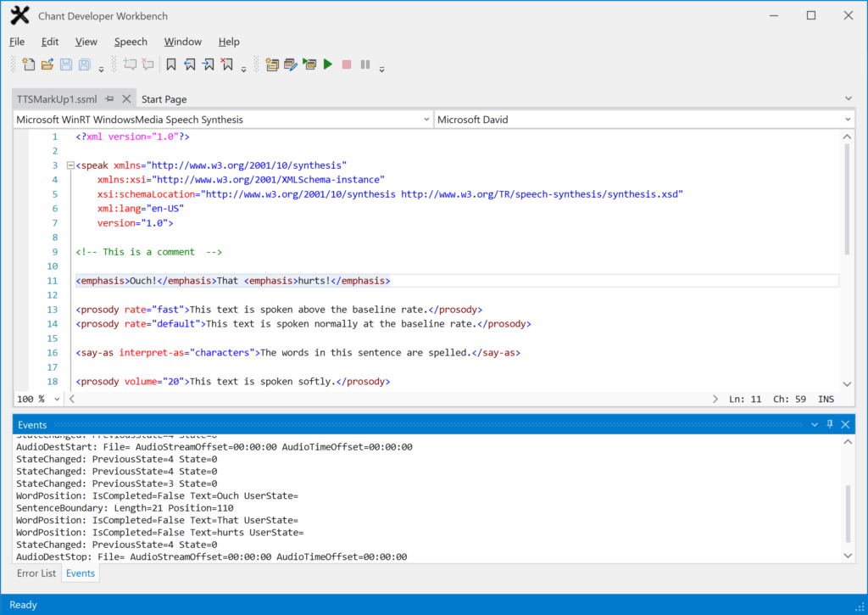The height and width of the screenshot is (615, 868).
Task: Select the TTSMarkUp1.ssml document tab
Action: pyautogui.click(x=57, y=99)
